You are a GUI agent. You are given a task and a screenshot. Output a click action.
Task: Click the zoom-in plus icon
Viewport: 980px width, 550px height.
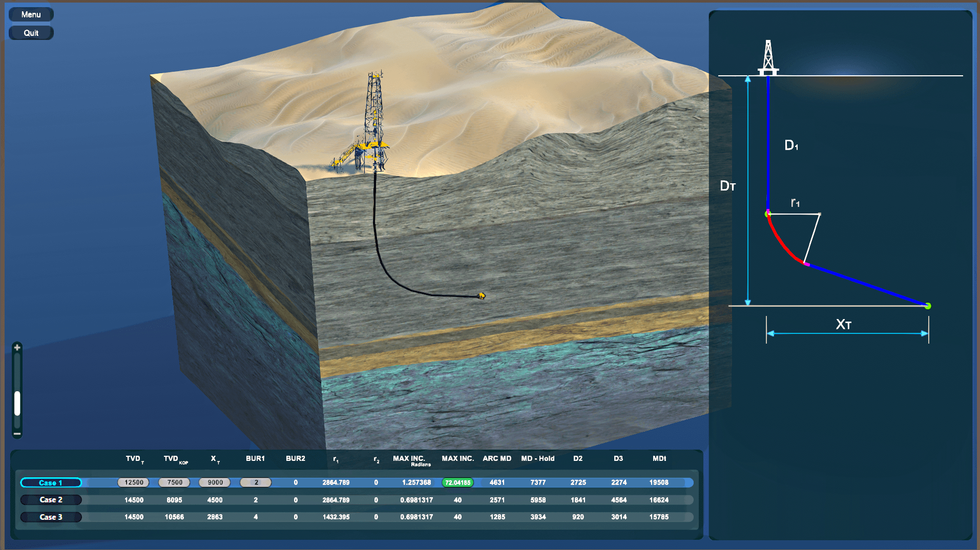17,347
